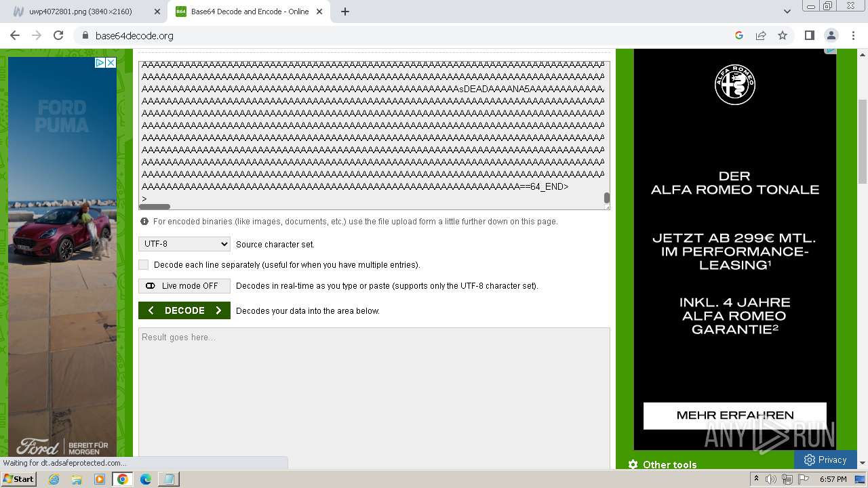Bookmark this page with the star icon

[783, 35]
